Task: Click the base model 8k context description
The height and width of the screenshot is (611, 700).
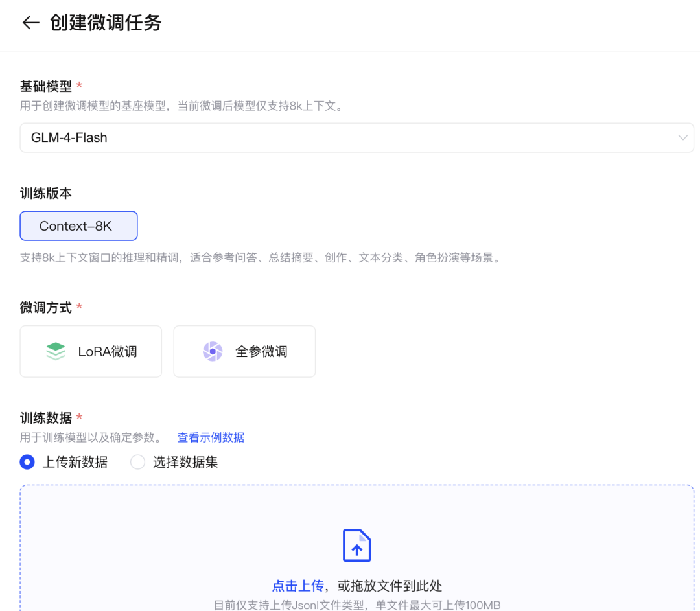Action: (183, 106)
